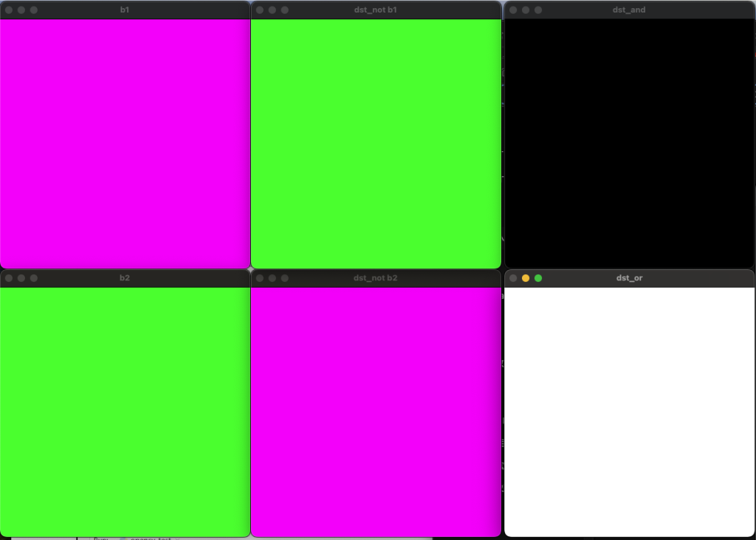756x540 pixels.
Task: Zoom the dst_or window using green button
Action: 538,278
